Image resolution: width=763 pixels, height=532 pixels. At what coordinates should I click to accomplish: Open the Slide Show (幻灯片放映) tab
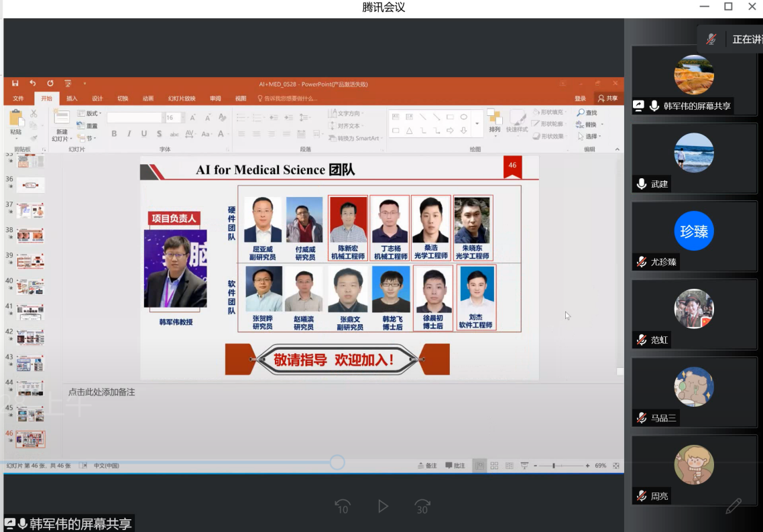tap(182, 98)
